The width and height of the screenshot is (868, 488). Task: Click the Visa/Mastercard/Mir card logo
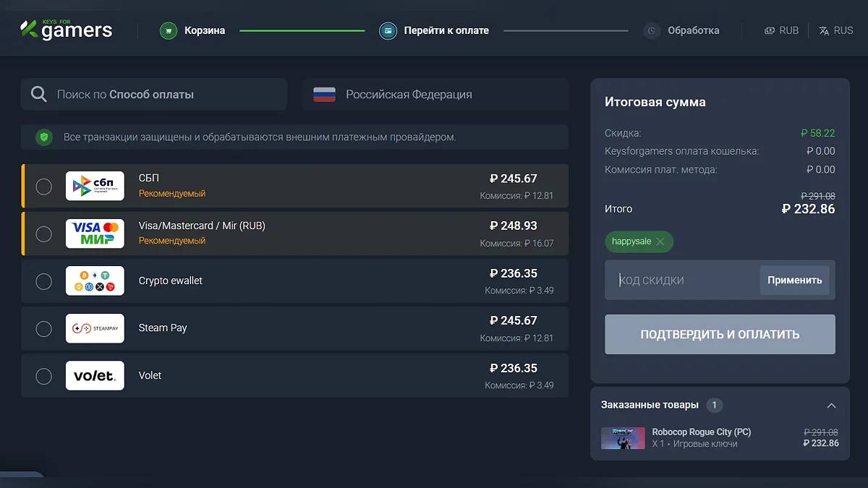pos(95,234)
